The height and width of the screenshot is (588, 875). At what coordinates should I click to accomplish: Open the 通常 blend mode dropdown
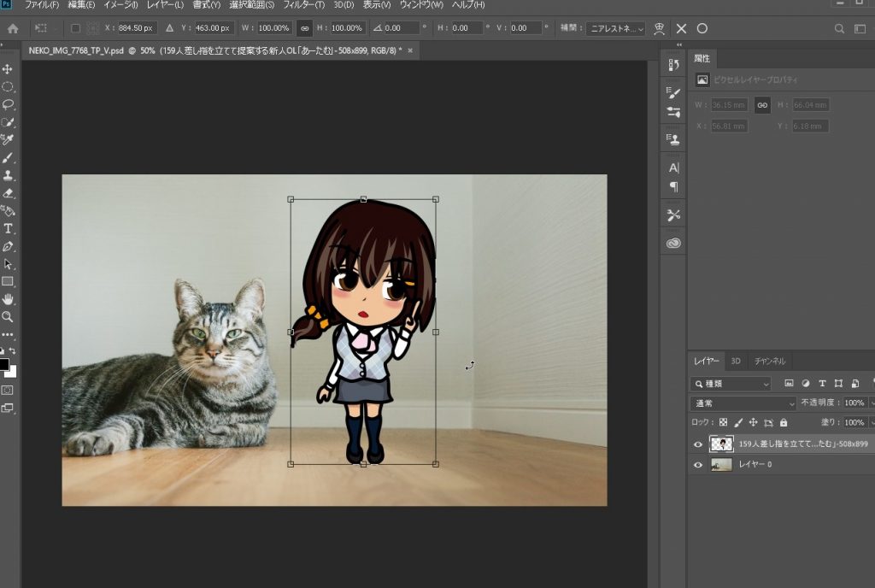[x=743, y=403]
